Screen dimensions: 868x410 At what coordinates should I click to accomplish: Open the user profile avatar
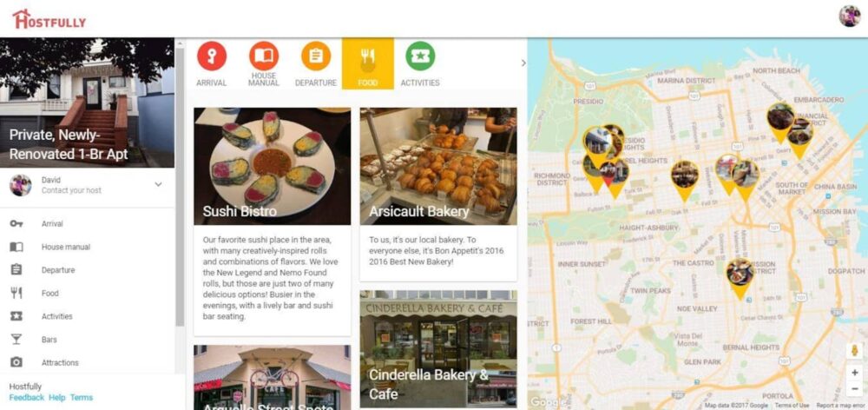pos(849,16)
